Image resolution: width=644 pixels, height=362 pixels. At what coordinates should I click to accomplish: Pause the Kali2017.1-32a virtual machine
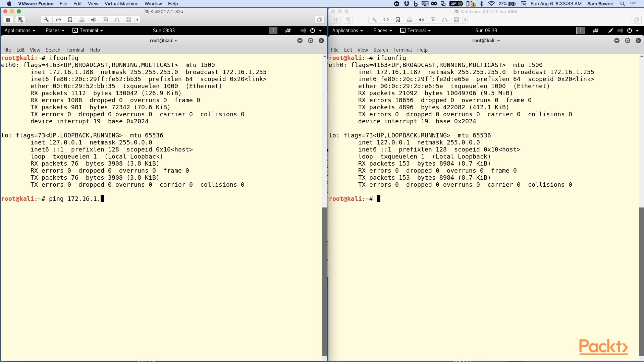(8, 20)
